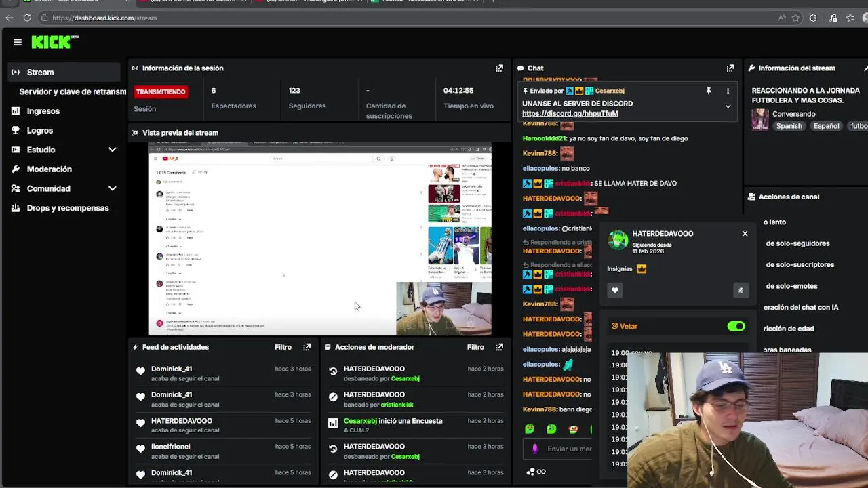Image resolution: width=868 pixels, height=488 pixels.
Task: Click the heart button in user card
Action: coord(615,290)
